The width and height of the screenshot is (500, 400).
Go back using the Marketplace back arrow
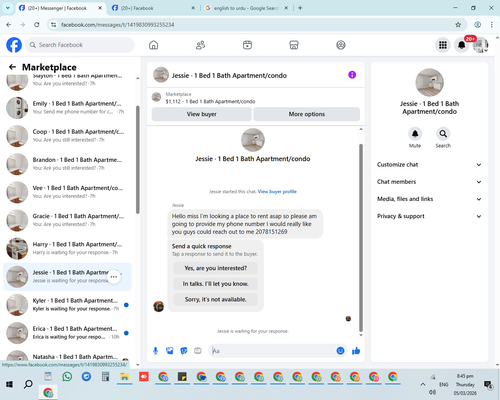(12, 67)
